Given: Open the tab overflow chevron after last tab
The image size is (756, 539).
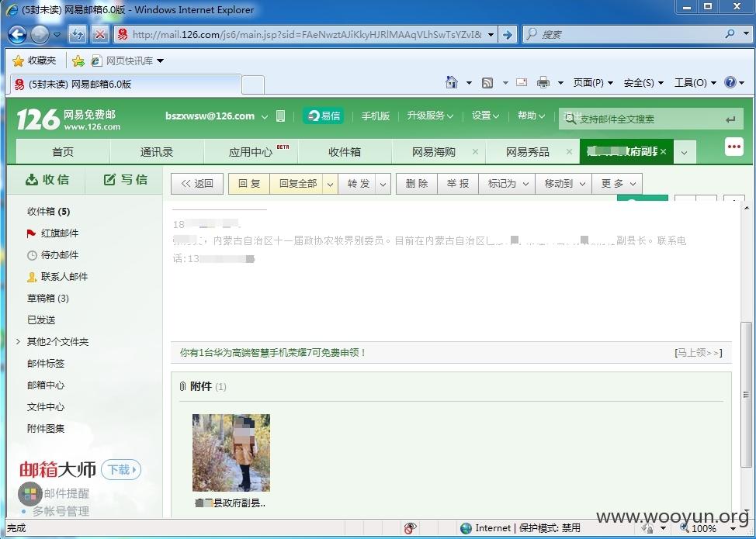Looking at the screenshot, I should coord(685,153).
